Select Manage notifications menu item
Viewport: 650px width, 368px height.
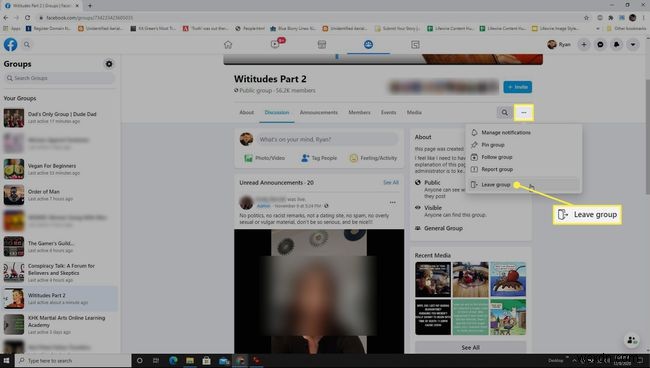pos(523,133)
